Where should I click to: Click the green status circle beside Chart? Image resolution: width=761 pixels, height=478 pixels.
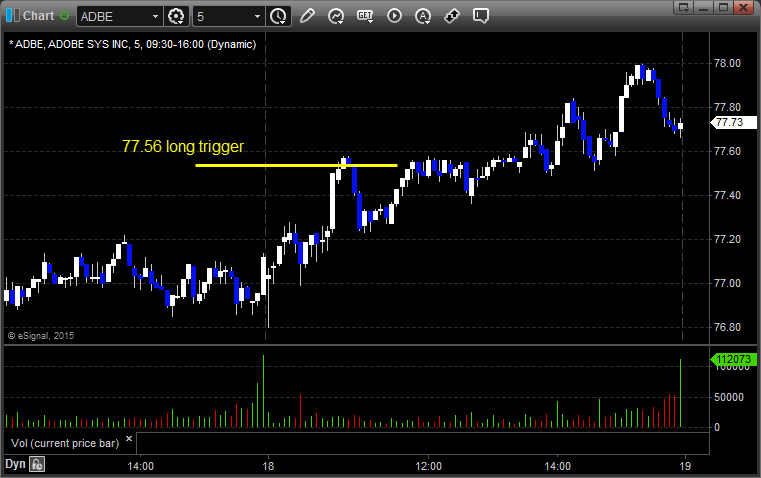click(x=65, y=16)
